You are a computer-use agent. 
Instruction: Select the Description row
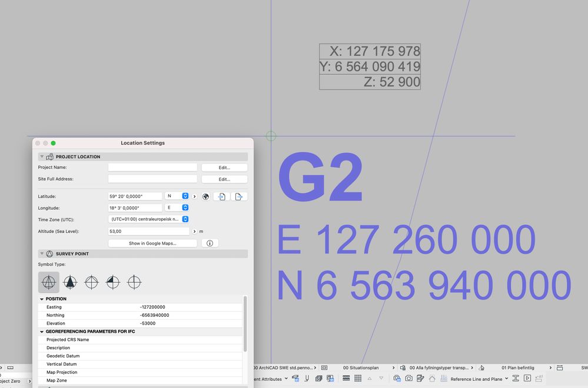[140, 348]
